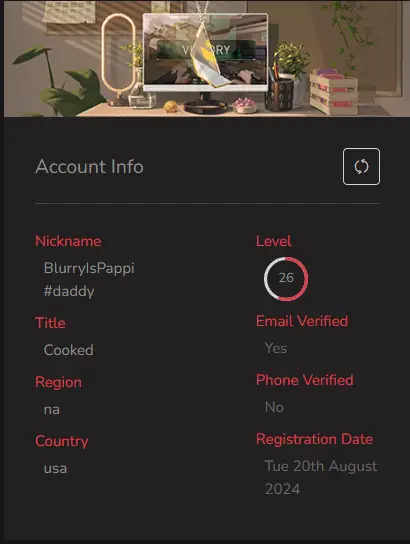This screenshot has width=410, height=544.
Task: Click the #daddy tag text
Action: coord(69,291)
